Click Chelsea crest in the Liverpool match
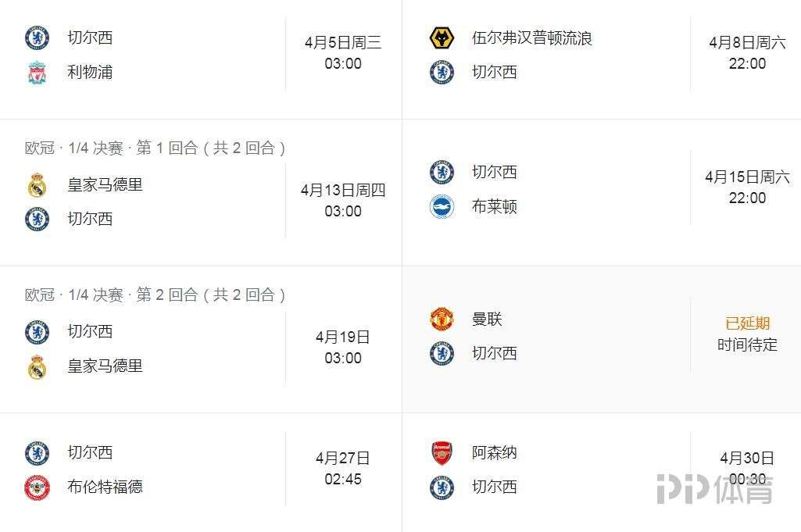 point(37,37)
